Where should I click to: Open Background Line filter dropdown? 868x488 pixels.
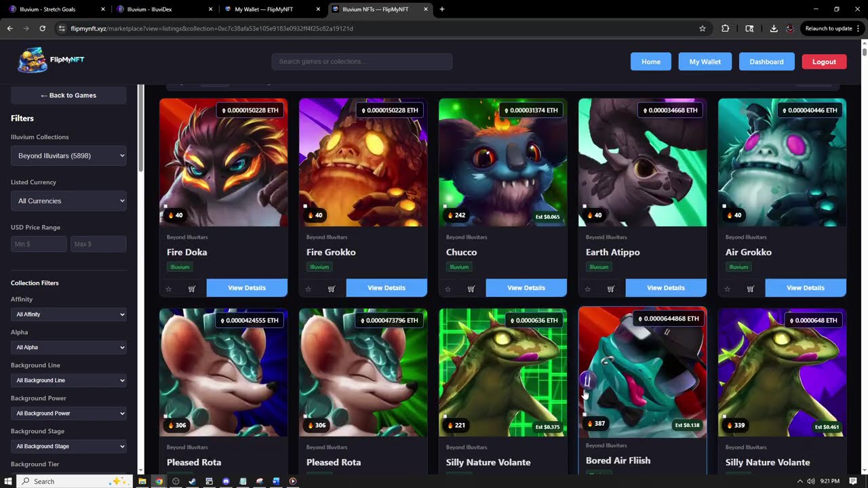pos(68,380)
